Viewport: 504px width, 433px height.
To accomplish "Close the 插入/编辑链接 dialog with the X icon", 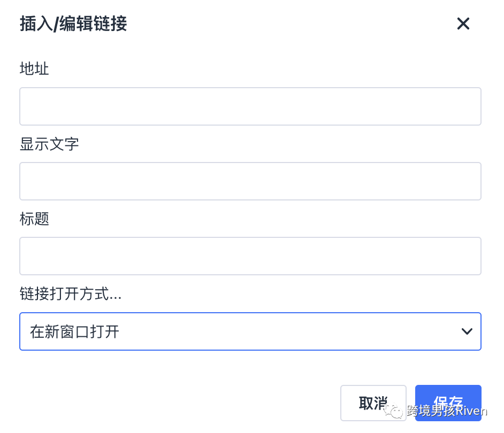I will pyautogui.click(x=463, y=24).
